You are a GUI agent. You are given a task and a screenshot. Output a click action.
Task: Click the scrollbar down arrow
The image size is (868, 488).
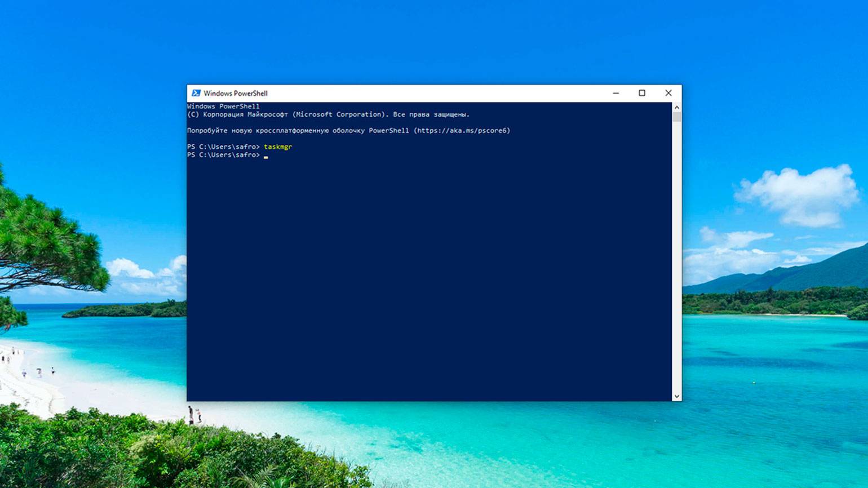[x=676, y=396]
